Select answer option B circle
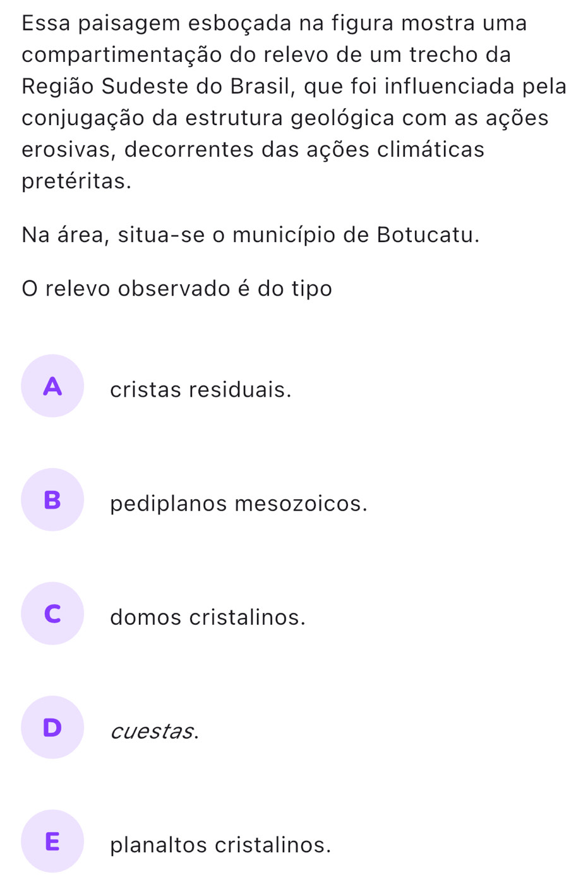 tap(52, 500)
